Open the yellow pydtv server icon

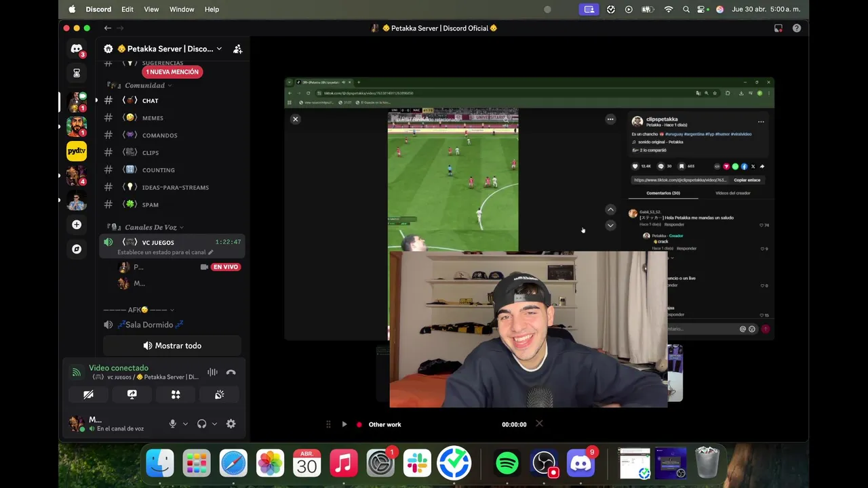pos(77,150)
